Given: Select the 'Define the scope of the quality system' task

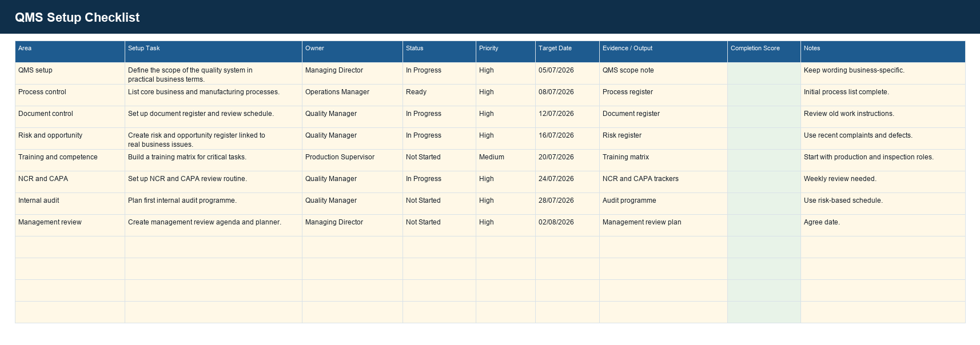Looking at the screenshot, I should click(213, 73).
